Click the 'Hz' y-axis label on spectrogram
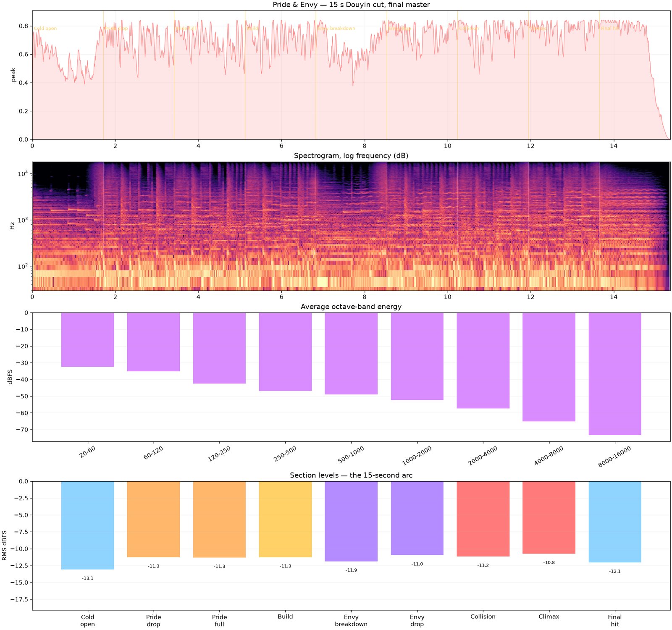This screenshot has width=672, height=630. tap(13, 226)
